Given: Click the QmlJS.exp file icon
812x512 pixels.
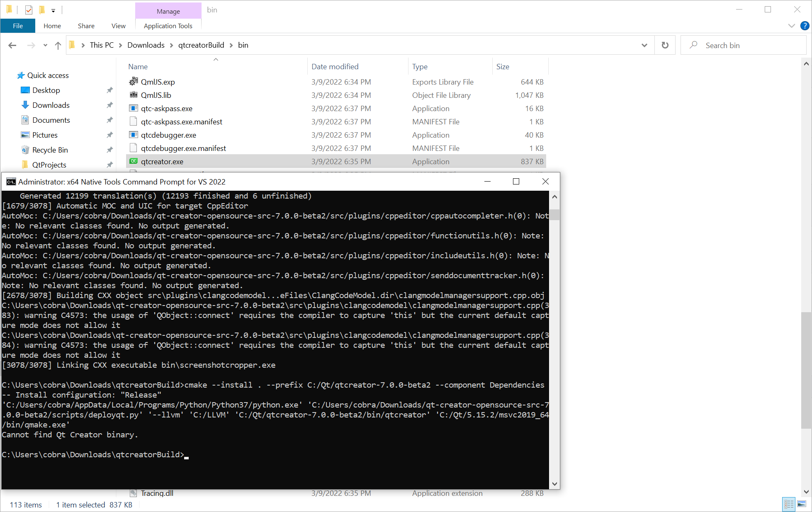Looking at the screenshot, I should (133, 82).
